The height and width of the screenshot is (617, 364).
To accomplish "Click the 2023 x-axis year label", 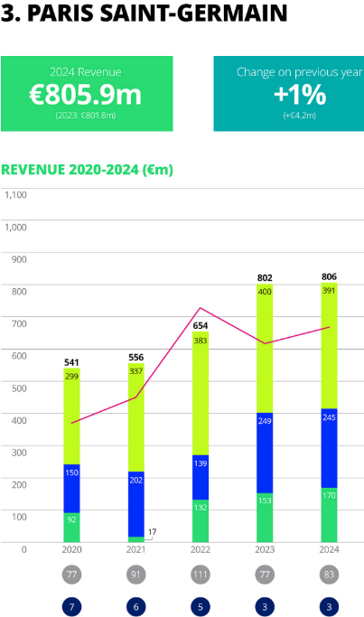I will (x=265, y=549).
